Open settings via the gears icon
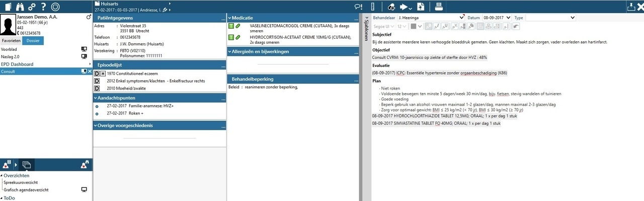The height and width of the screenshot is (201, 644). [32, 7]
